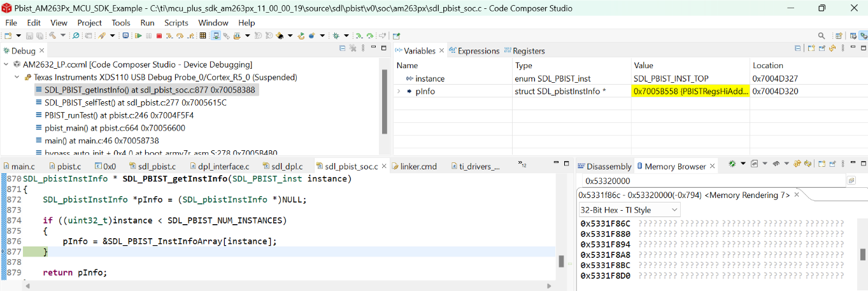Open Debug bug dropdown arrow
This screenshot has width=868, height=291.
point(346,36)
